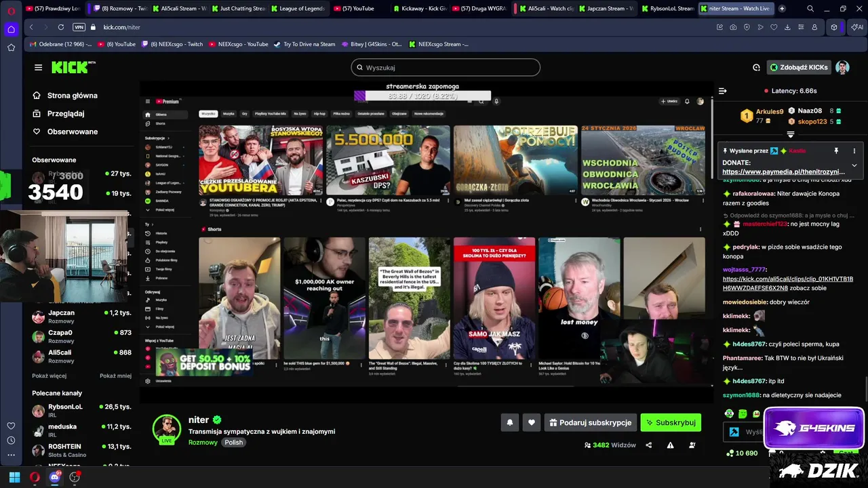Collapse list with Pokaż mniej
The image size is (868, 488).
click(115, 375)
